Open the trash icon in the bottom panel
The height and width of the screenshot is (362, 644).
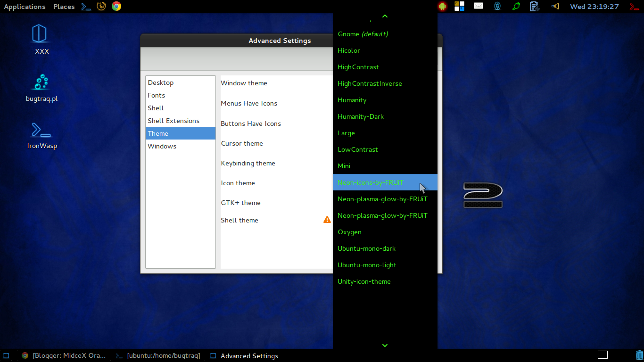click(639, 355)
